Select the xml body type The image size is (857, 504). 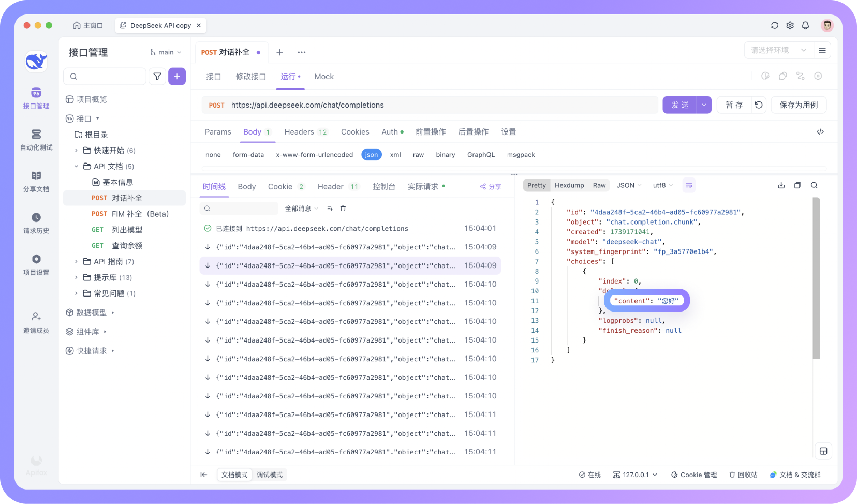pyautogui.click(x=395, y=155)
